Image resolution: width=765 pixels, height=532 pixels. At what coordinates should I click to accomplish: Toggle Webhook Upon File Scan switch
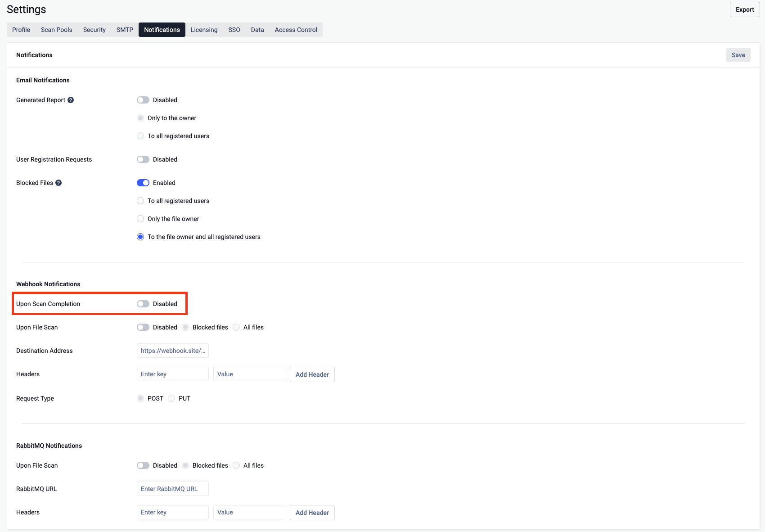click(x=143, y=327)
